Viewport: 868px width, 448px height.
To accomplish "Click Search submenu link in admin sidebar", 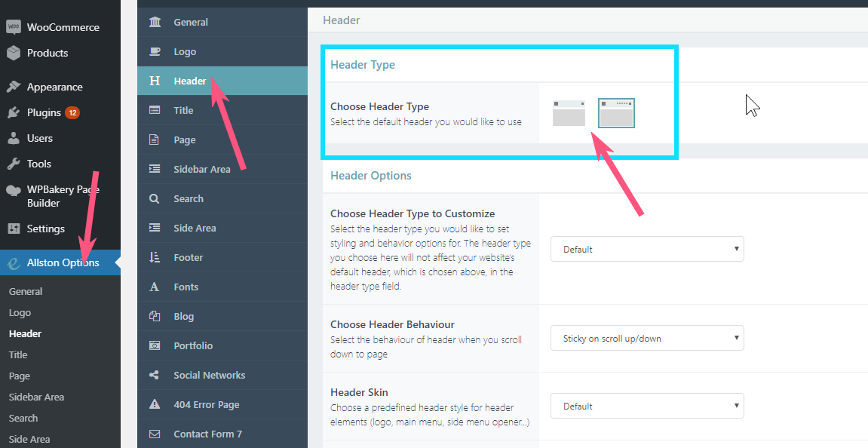I will (x=23, y=418).
